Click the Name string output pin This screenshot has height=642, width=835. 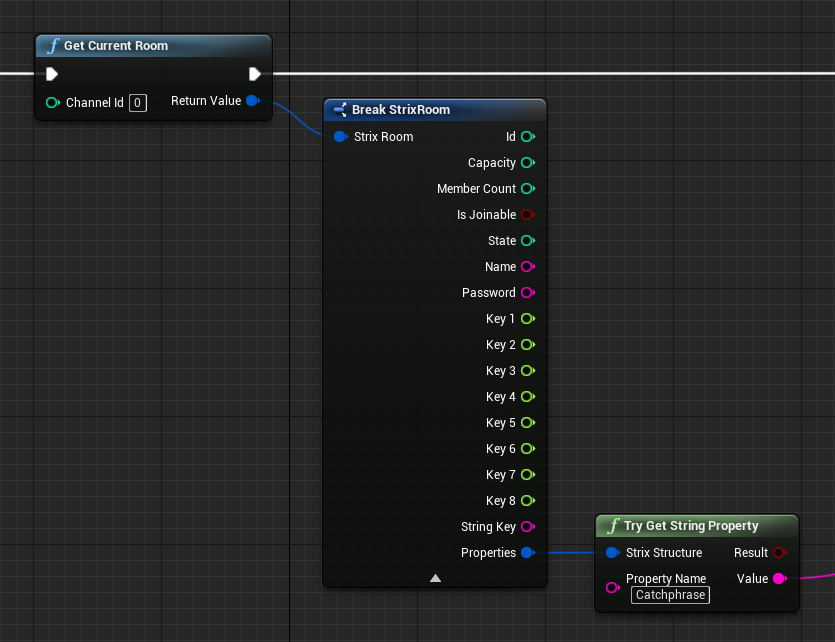click(528, 267)
